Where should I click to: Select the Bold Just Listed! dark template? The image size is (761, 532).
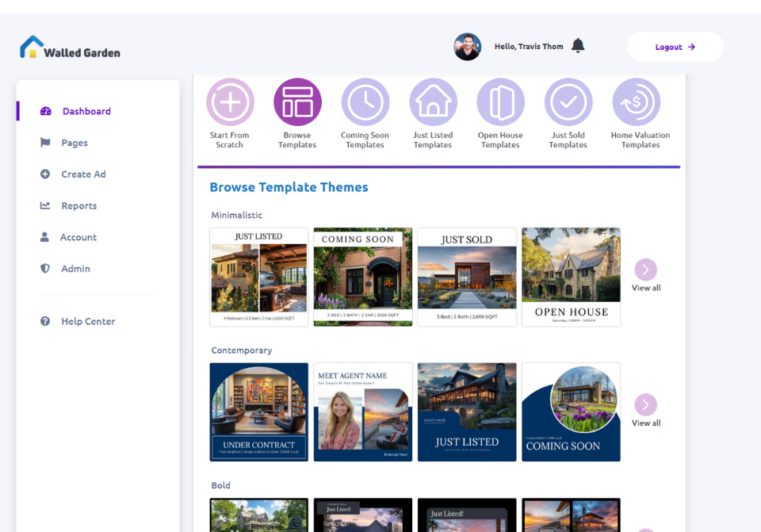467,515
